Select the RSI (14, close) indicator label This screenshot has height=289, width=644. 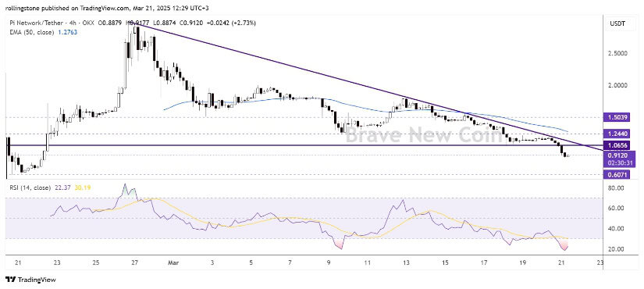point(30,187)
